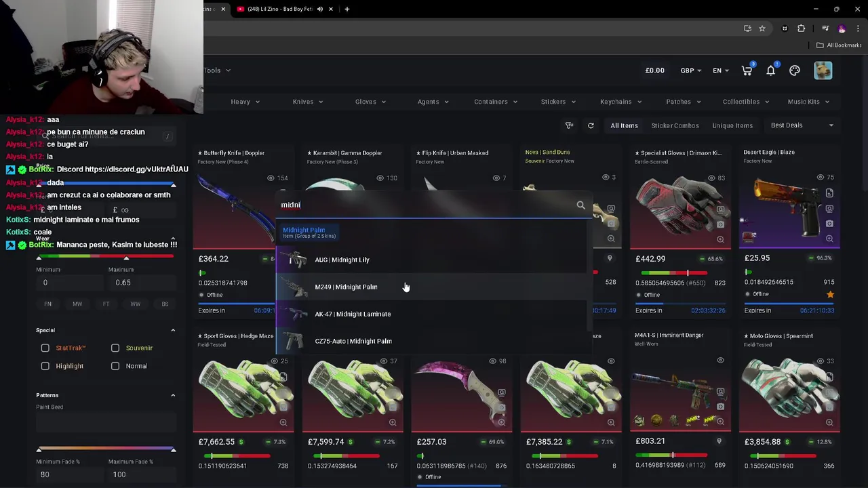Open the Patches category menu
Screen dimensions: 868x488
684,102
